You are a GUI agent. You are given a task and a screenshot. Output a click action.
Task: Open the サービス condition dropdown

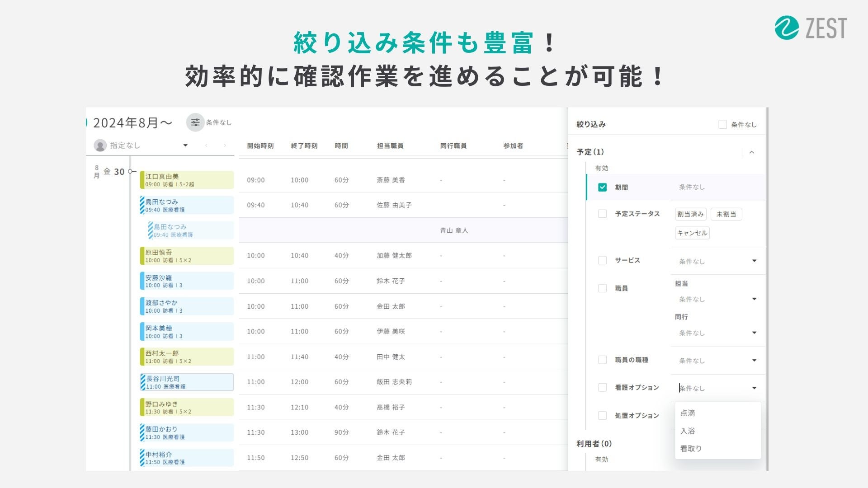pyautogui.click(x=754, y=261)
